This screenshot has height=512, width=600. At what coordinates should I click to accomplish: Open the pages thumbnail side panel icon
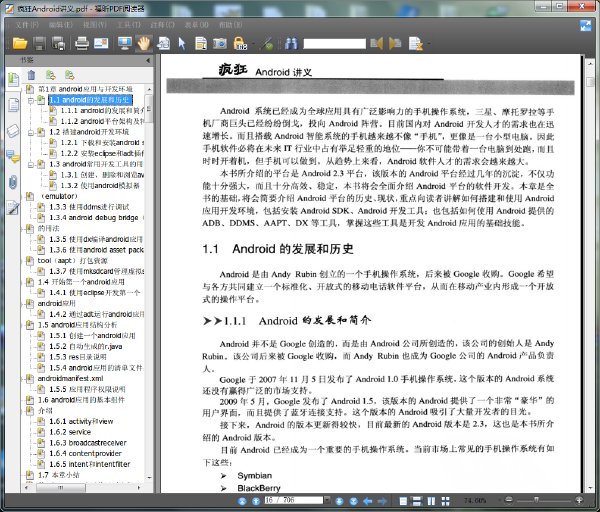[13, 104]
